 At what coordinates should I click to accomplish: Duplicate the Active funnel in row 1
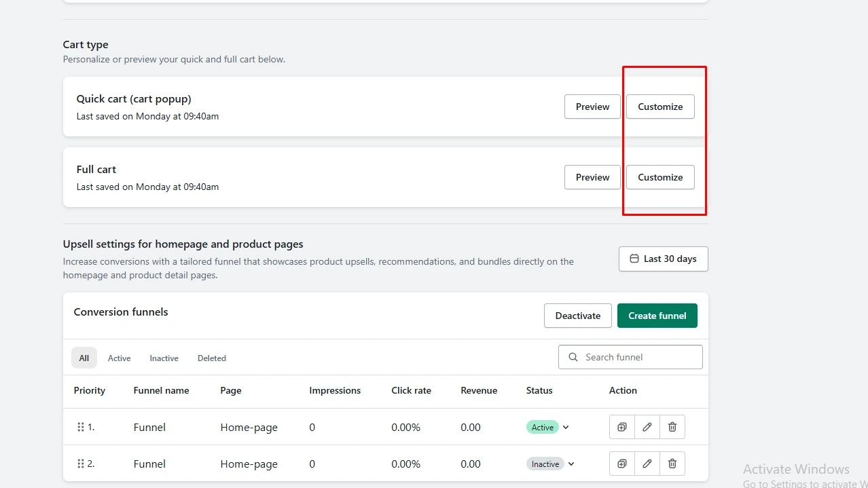click(x=621, y=427)
